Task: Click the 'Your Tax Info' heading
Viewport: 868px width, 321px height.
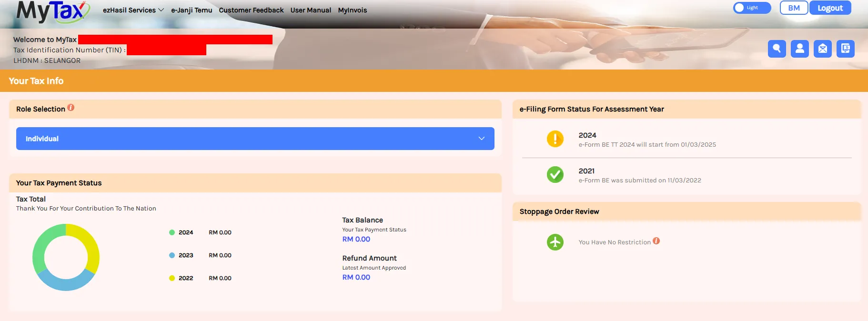Action: tap(36, 81)
